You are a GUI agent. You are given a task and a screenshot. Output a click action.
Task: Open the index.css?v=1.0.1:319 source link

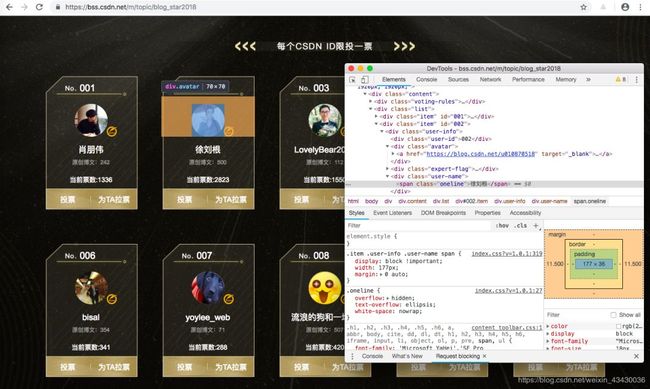point(507,253)
